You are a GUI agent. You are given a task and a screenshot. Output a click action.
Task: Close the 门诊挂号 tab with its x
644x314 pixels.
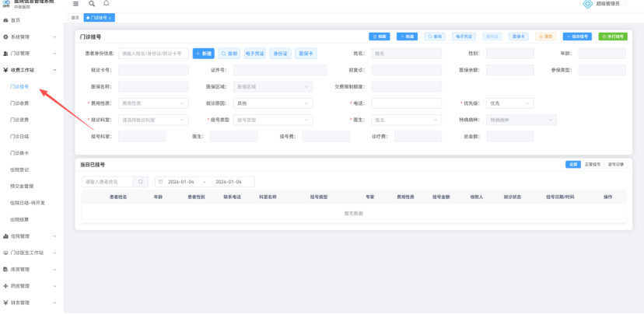click(x=110, y=17)
